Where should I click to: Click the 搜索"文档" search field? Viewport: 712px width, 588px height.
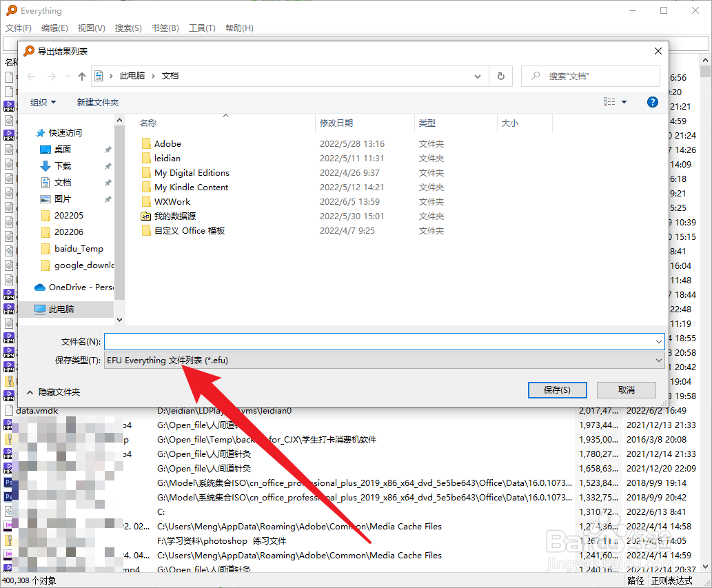pos(590,77)
